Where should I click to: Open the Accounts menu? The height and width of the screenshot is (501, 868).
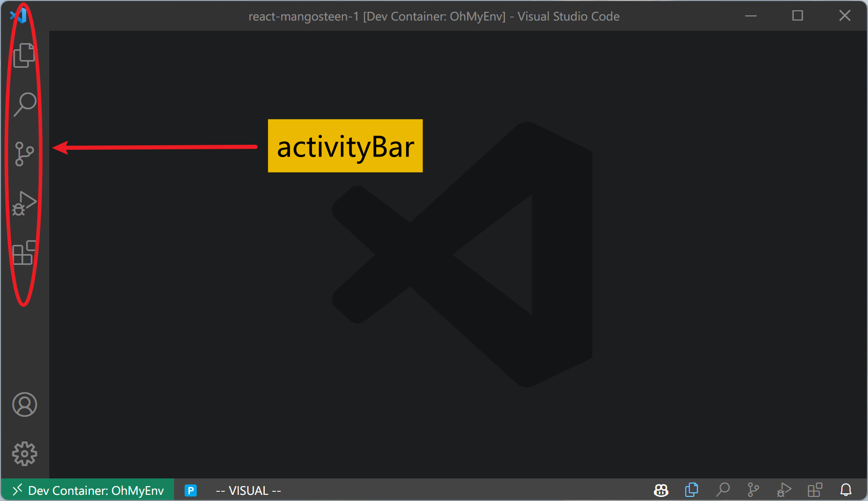coord(25,404)
